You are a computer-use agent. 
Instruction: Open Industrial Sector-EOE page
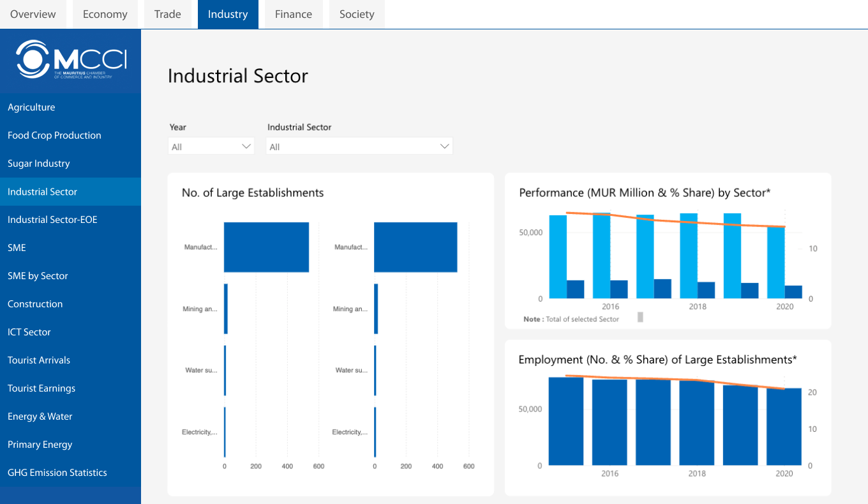pyautogui.click(x=52, y=220)
